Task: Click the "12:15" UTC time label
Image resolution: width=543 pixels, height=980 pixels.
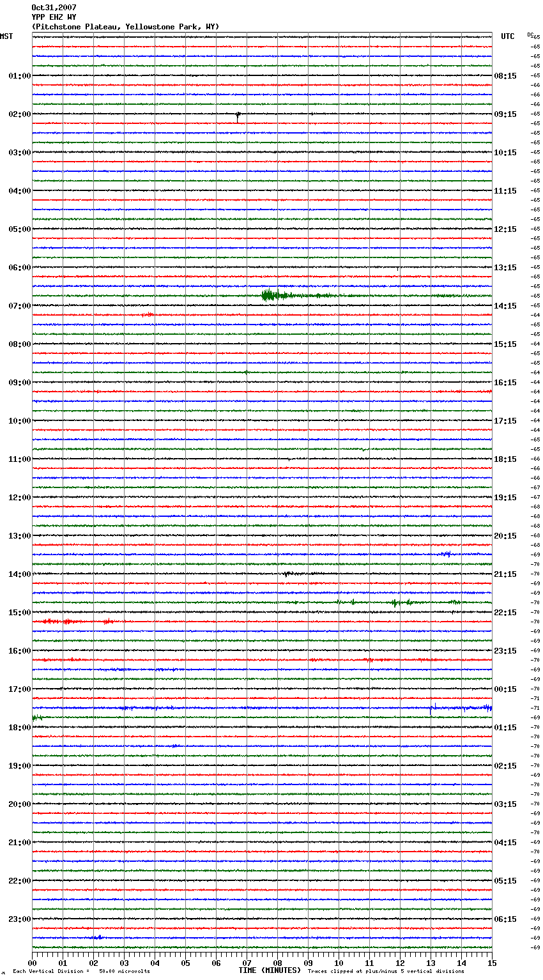Action: [x=505, y=229]
